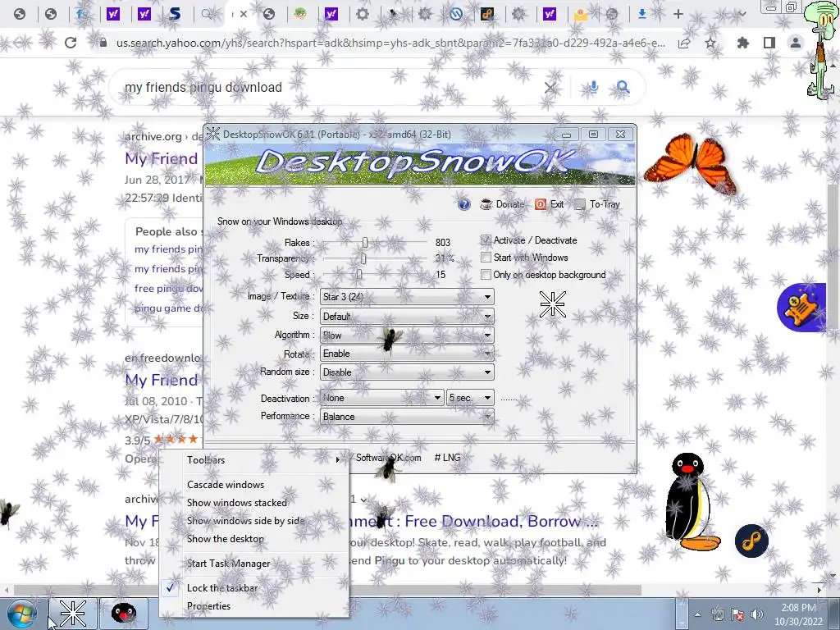Open DesktopSnowOK help question mark icon
Image resolution: width=840 pixels, height=630 pixels.
(x=464, y=204)
